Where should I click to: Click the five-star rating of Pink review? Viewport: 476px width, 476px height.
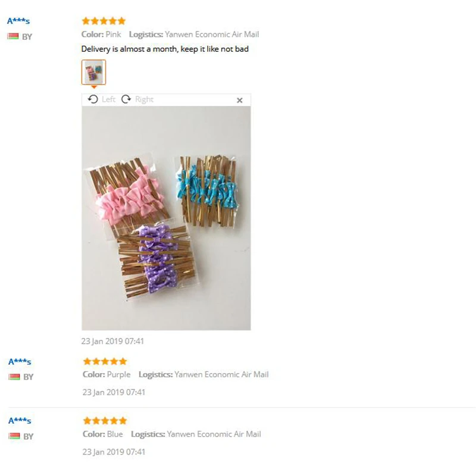pos(104,21)
